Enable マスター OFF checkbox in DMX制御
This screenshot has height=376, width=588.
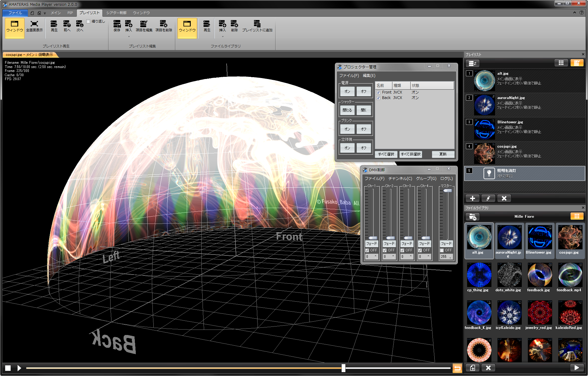tap(442, 250)
